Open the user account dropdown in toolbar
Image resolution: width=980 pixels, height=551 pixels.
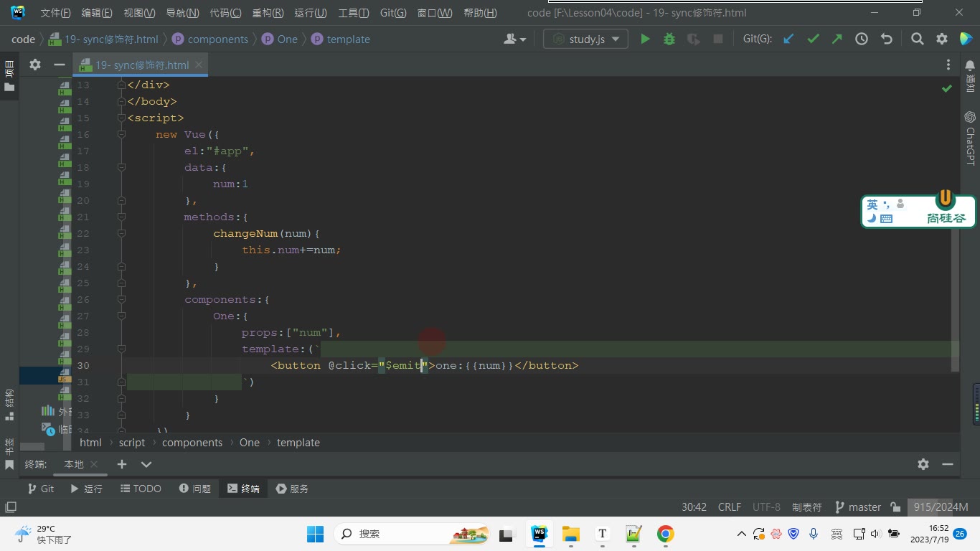click(x=515, y=39)
